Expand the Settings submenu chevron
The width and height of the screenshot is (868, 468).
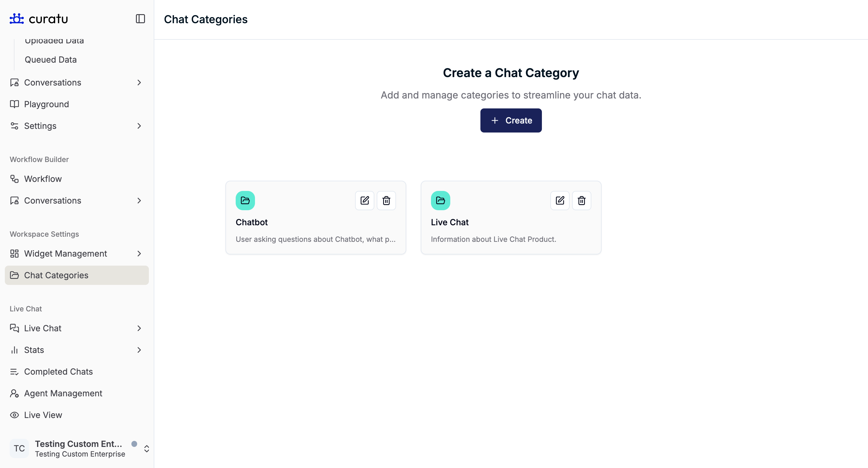click(x=139, y=126)
